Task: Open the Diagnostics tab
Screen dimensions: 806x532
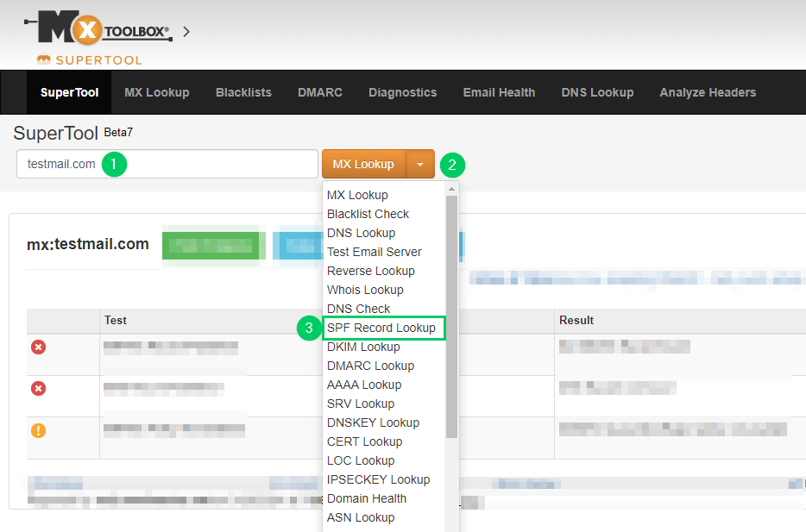Action: tap(402, 92)
